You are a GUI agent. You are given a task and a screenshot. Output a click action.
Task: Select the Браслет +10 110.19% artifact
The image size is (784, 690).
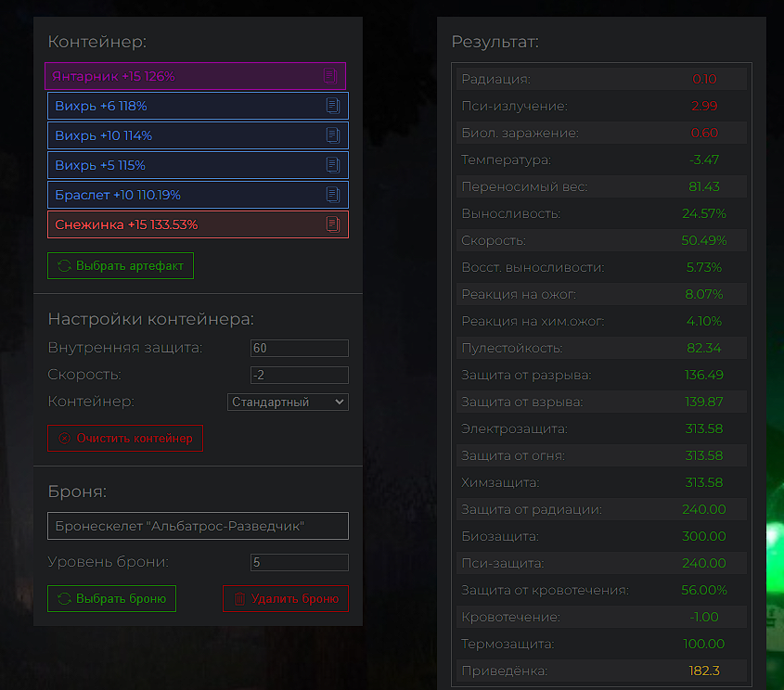coord(198,195)
